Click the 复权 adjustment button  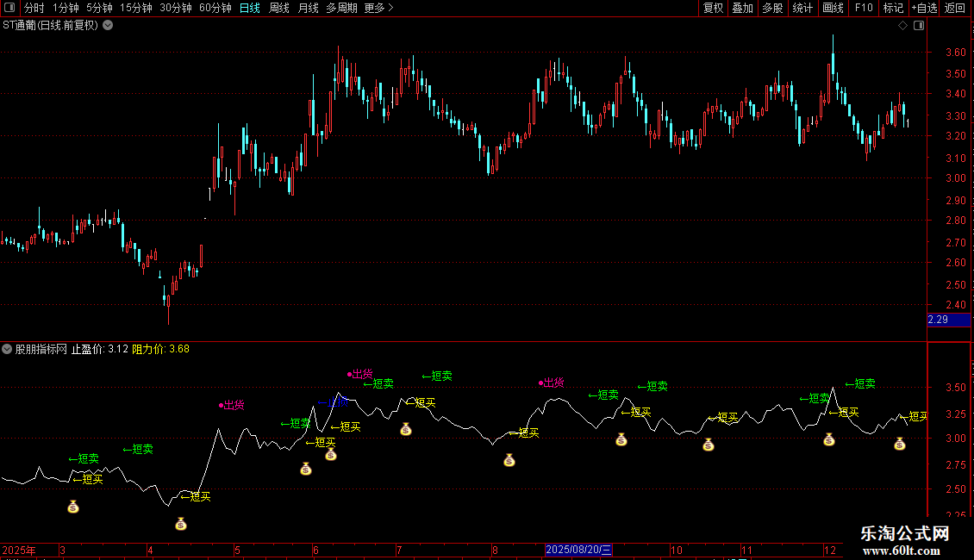[x=713, y=8]
